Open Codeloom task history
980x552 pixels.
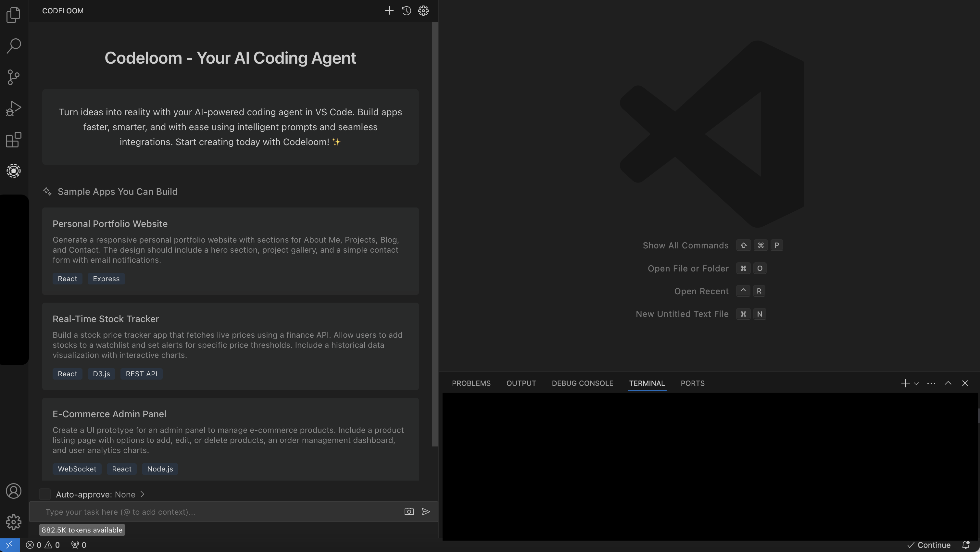pyautogui.click(x=406, y=11)
